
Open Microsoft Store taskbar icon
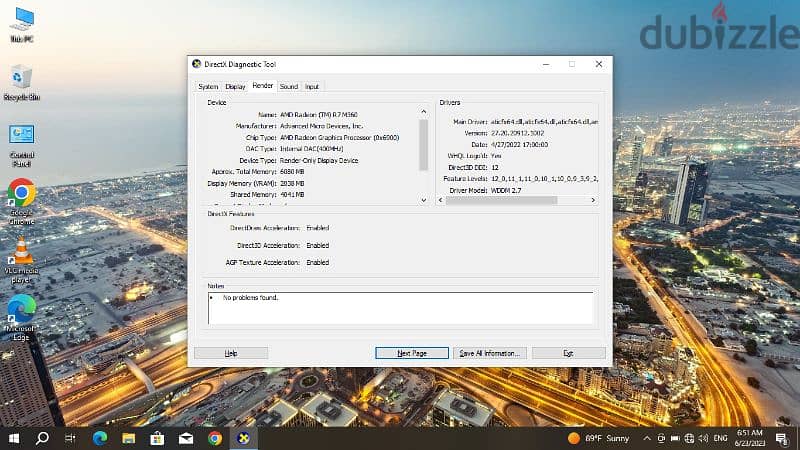[157, 438]
